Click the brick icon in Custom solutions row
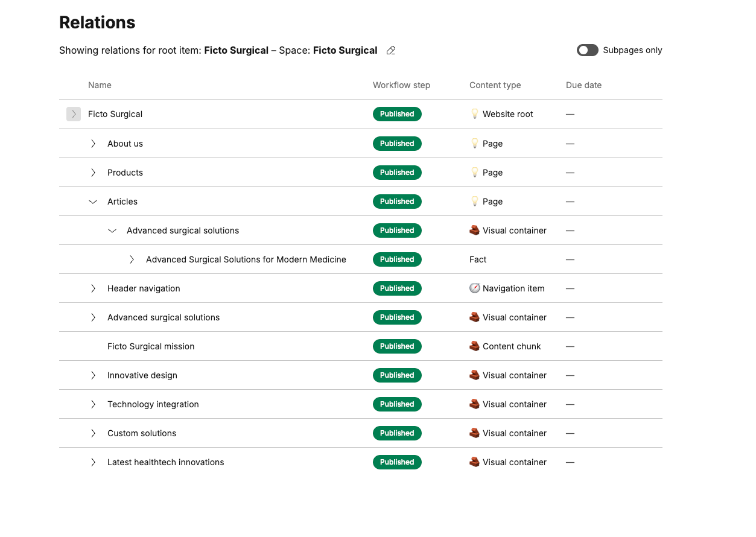The height and width of the screenshot is (537, 756). [475, 433]
